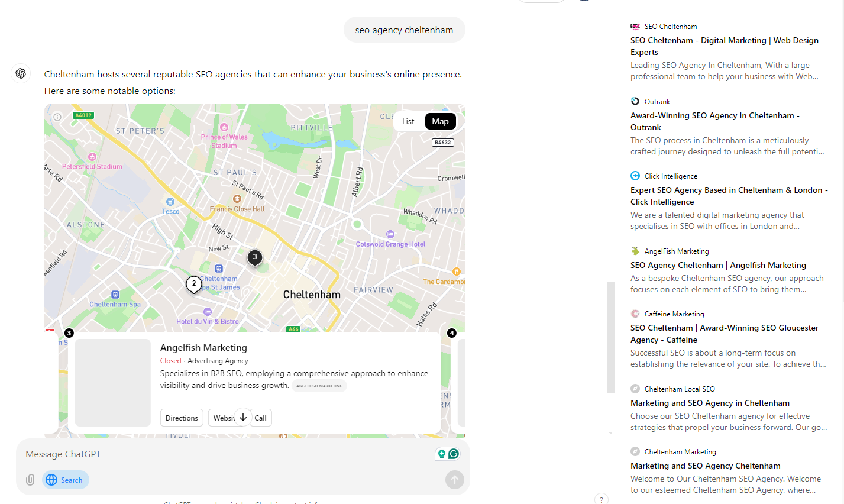This screenshot has height=504, width=844.
Task: Click the 'Caffeine Marketing' source name
Action: [x=674, y=314]
